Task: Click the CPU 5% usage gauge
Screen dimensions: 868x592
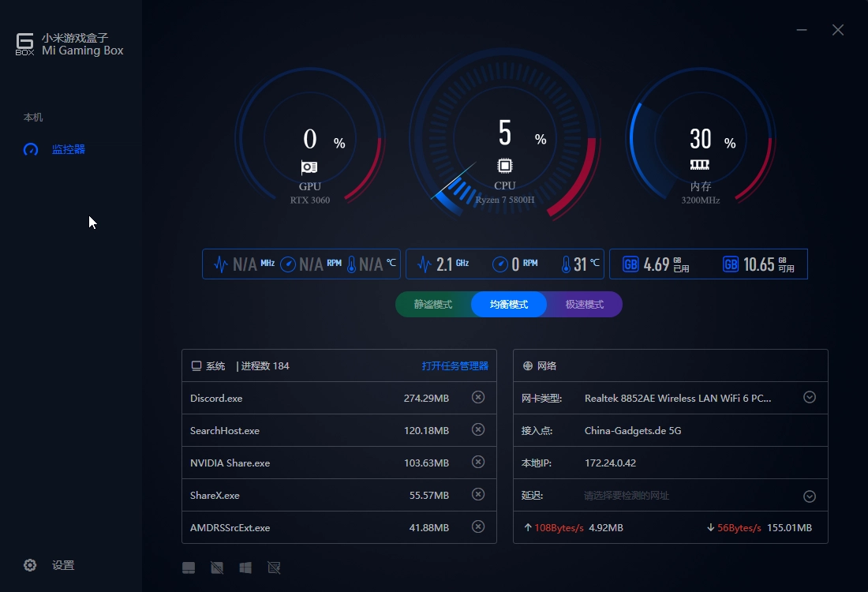Action: [x=505, y=136]
